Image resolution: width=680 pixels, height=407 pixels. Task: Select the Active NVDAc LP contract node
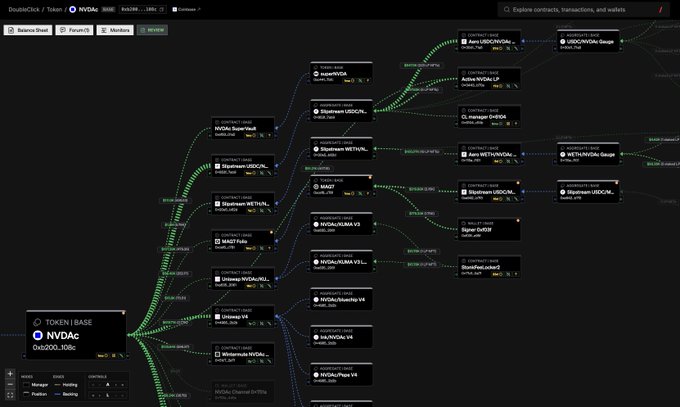(x=489, y=79)
